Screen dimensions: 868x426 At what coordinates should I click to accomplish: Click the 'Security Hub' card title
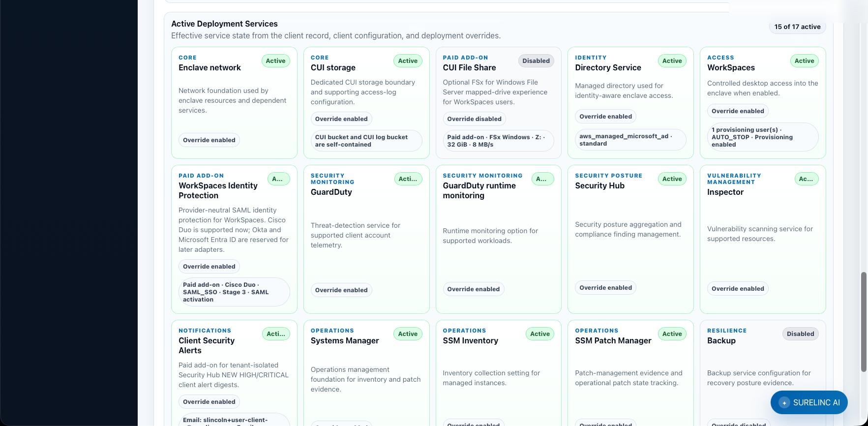point(599,186)
